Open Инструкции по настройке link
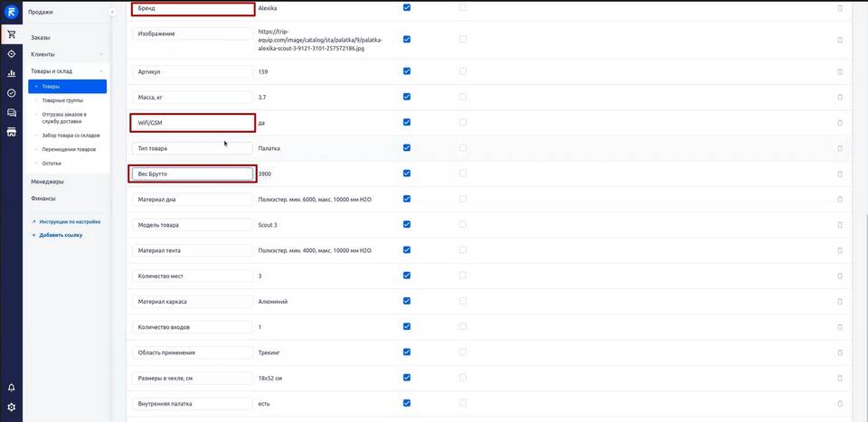The height and width of the screenshot is (422, 868). tap(69, 221)
